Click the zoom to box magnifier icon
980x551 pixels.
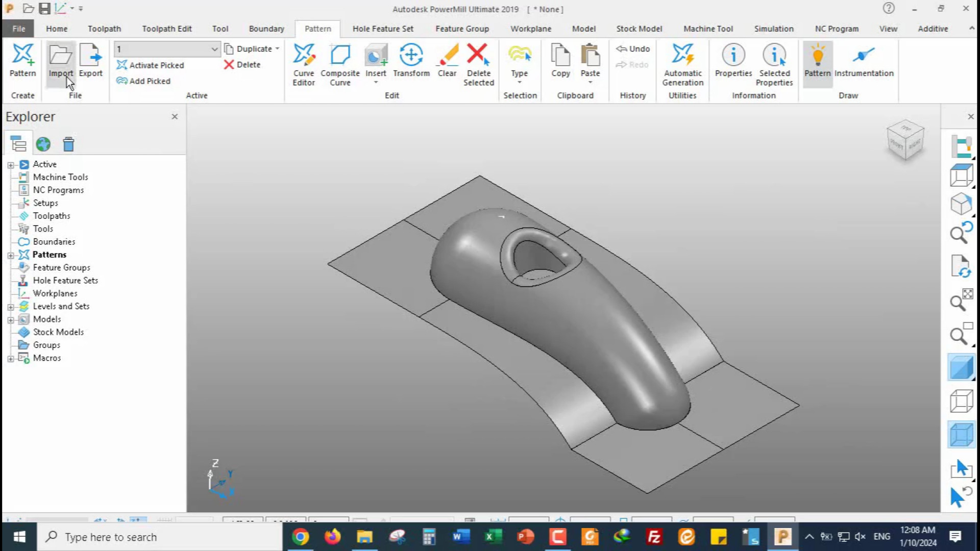pyautogui.click(x=962, y=334)
